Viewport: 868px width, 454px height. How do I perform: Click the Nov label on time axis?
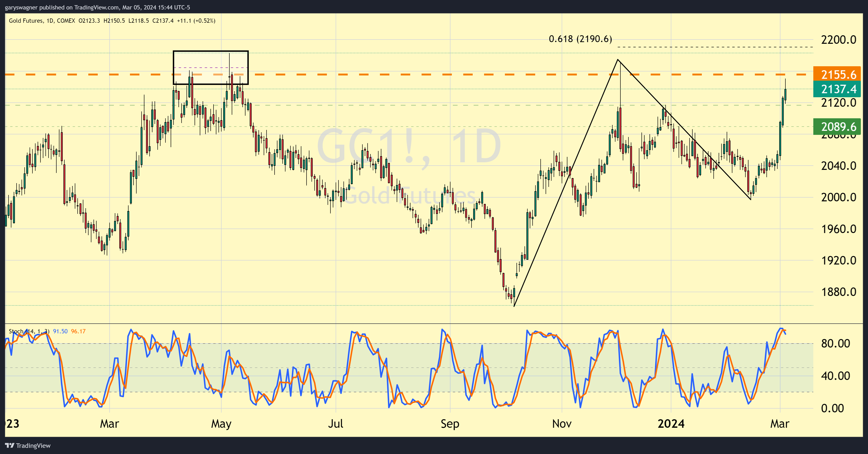click(x=562, y=423)
